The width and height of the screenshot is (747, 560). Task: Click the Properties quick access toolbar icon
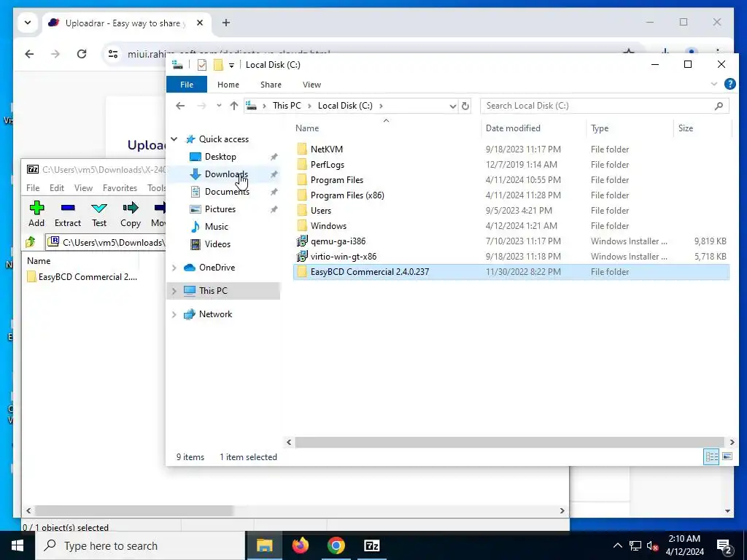click(x=202, y=65)
